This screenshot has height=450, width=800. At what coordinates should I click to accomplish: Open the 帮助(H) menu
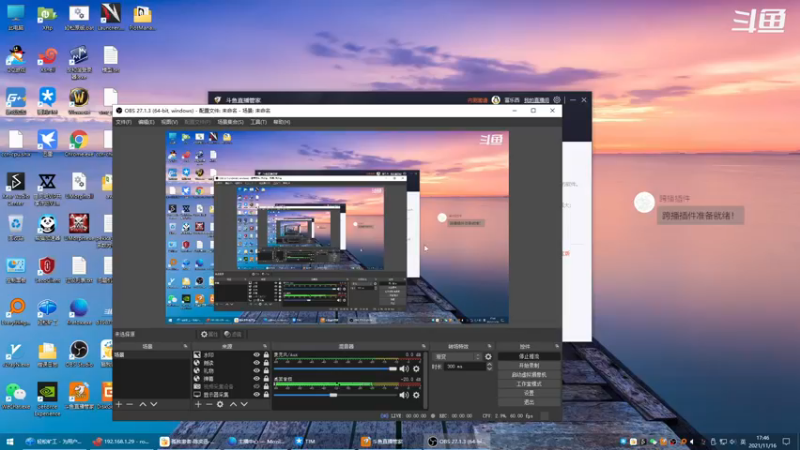[282, 122]
